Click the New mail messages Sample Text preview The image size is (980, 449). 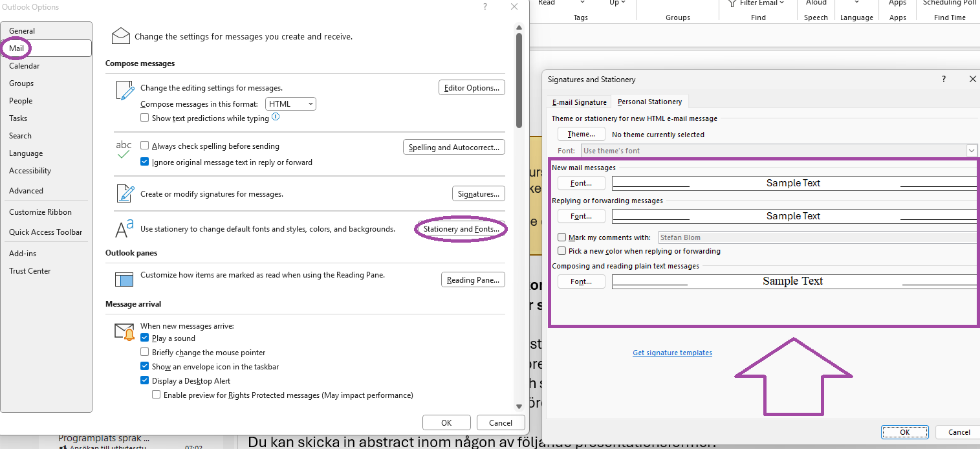[x=794, y=183]
